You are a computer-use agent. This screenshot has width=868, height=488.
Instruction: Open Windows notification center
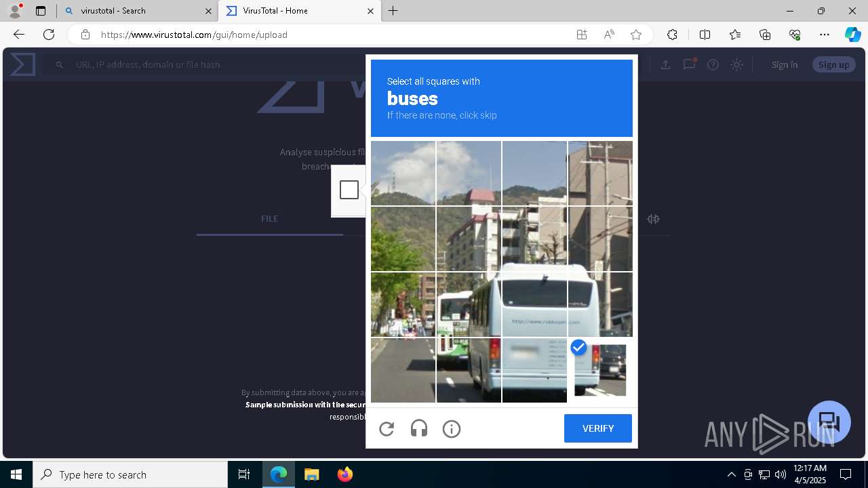click(846, 474)
